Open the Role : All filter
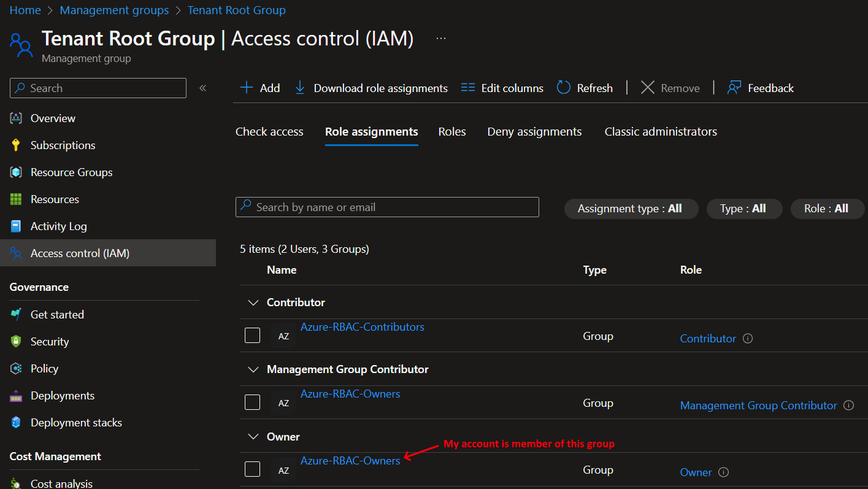The image size is (868, 489). (x=828, y=209)
